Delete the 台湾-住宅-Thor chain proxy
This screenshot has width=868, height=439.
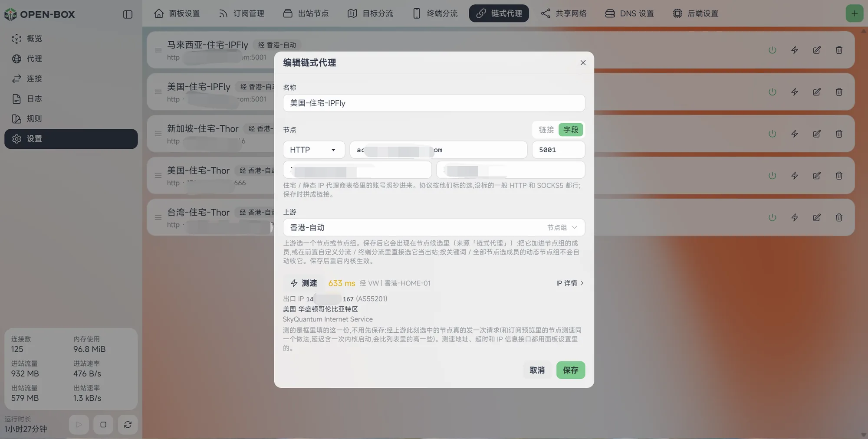click(839, 217)
